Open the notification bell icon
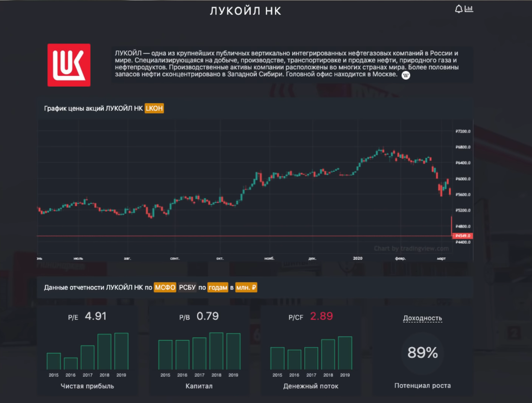This screenshot has height=403, width=532. pyautogui.click(x=459, y=9)
